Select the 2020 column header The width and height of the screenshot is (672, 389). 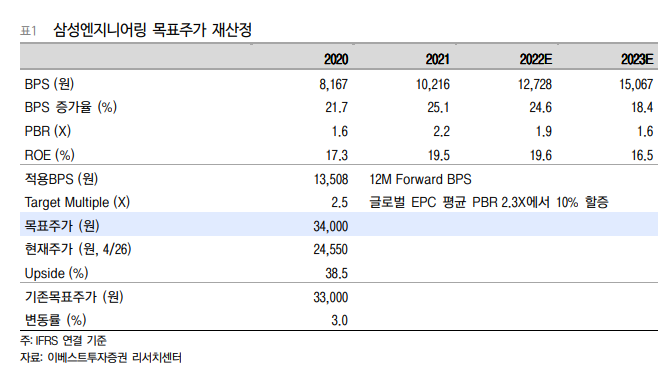(336, 59)
